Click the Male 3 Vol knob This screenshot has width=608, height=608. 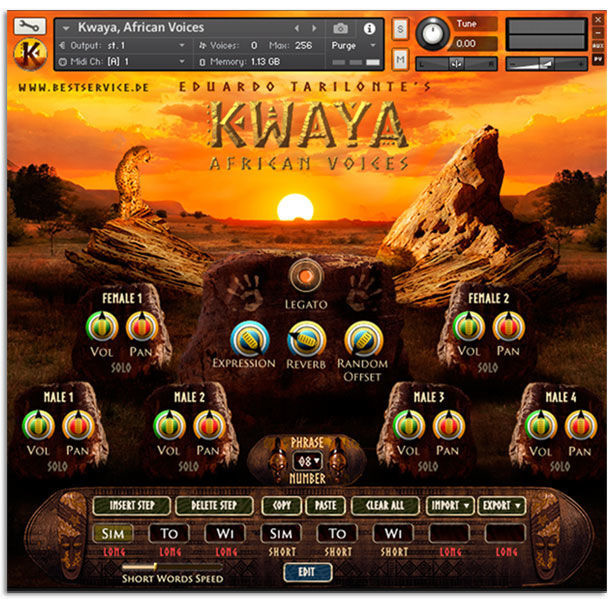pyautogui.click(x=409, y=426)
